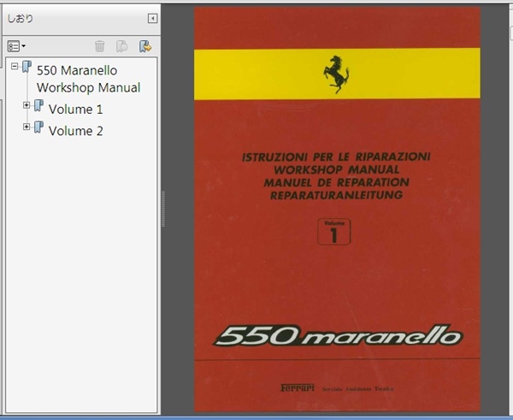Open the bookmark options dropdown menu
This screenshot has width=513, height=420.
point(16,46)
